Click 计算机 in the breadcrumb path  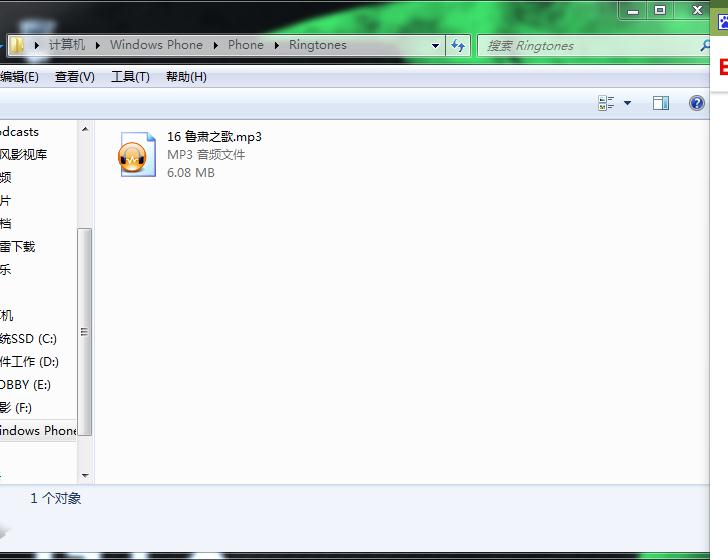pyautogui.click(x=67, y=45)
